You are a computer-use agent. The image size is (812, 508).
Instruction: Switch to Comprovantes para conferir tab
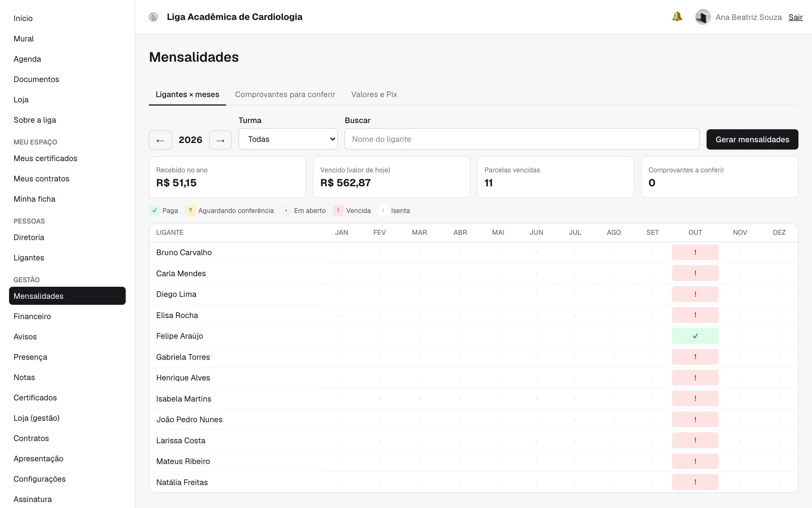coord(285,94)
